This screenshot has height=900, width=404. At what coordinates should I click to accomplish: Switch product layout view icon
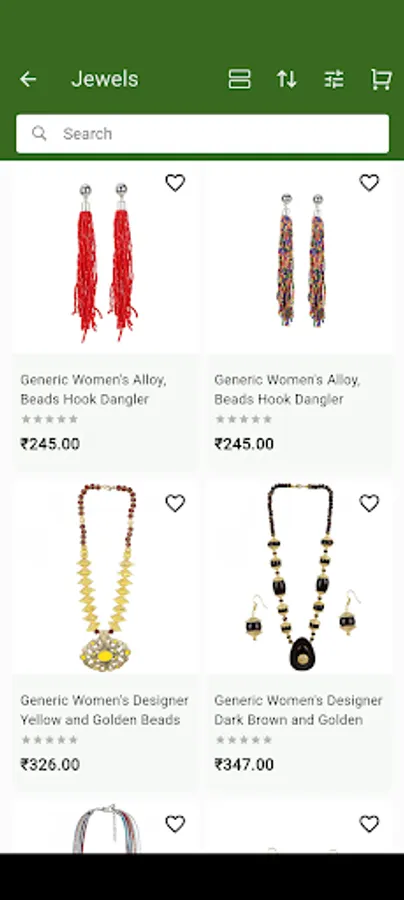239,79
